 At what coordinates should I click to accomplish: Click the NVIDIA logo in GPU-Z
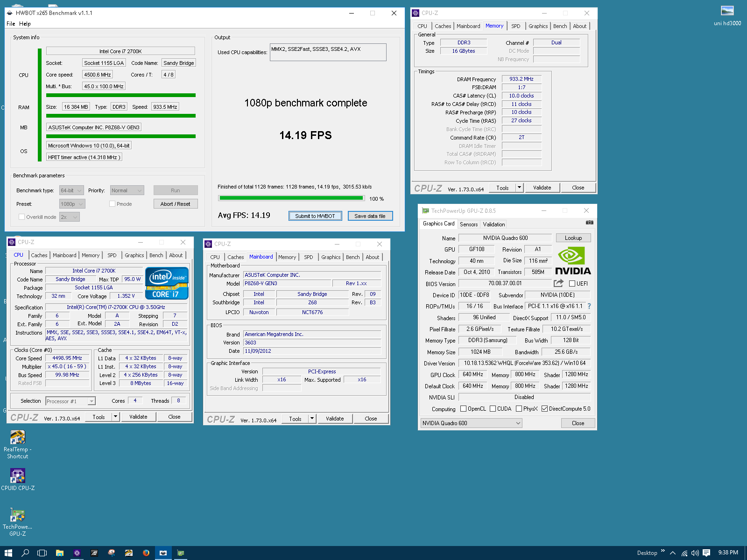click(x=573, y=261)
